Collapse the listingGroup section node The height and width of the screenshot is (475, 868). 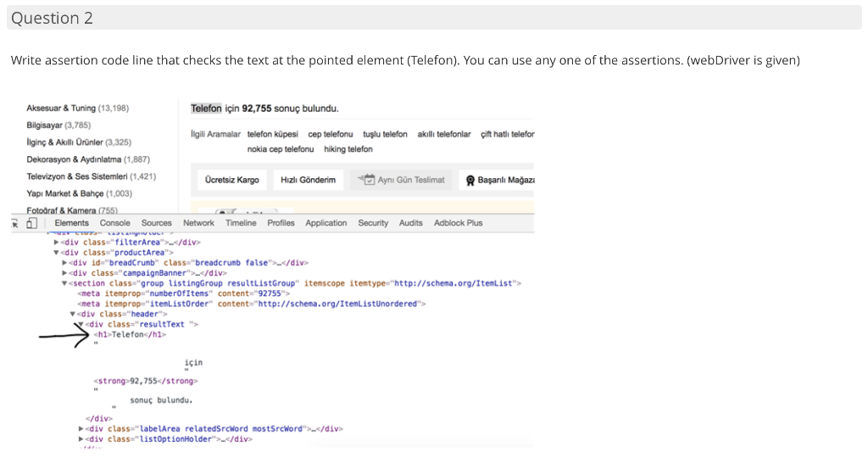coord(64,283)
